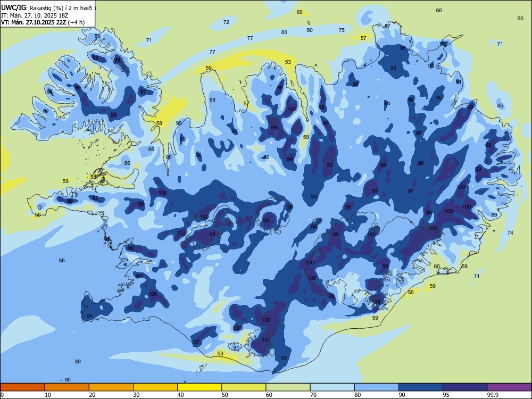Screen dimensions: 532x399
Task: Click the 0–10 dark orange legend swatch
Action: [x=22, y=387]
